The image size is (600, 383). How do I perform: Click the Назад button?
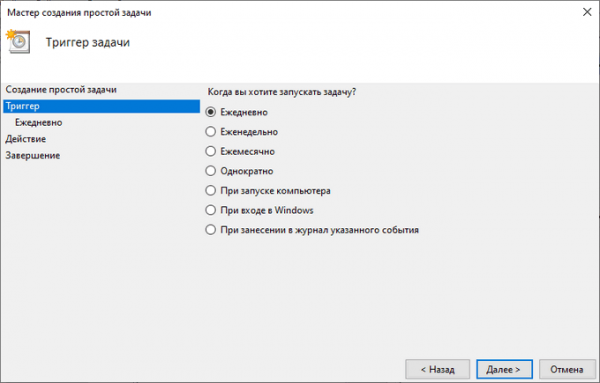coord(437,369)
